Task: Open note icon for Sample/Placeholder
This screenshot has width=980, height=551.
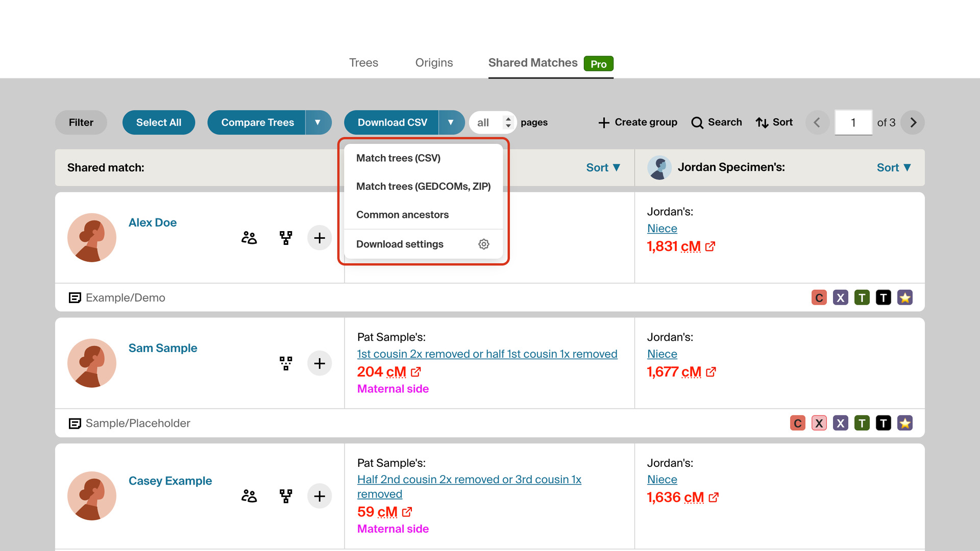Action: tap(75, 423)
